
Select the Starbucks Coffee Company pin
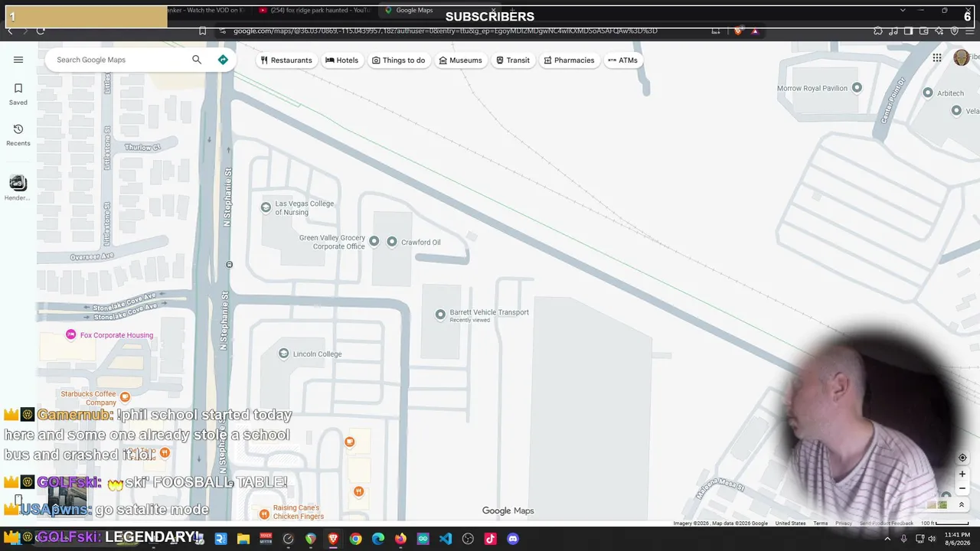125,396
